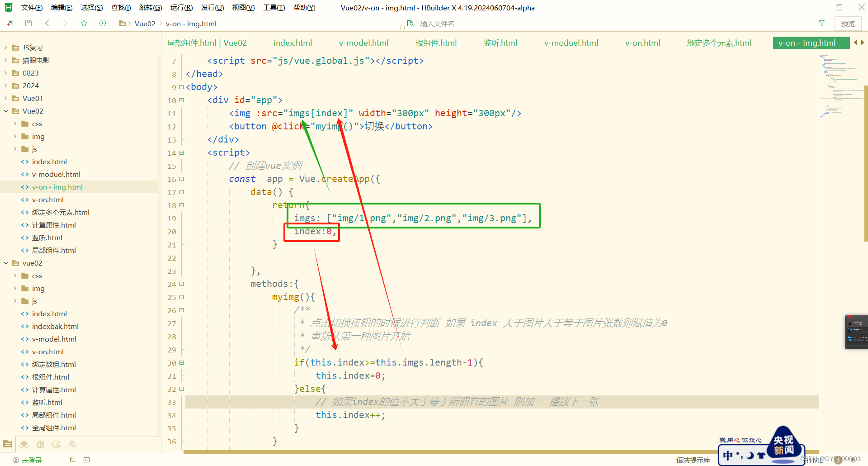This screenshot has width=868, height=466.
Task: Expand the Vue01 project folder
Action: [x=6, y=98]
